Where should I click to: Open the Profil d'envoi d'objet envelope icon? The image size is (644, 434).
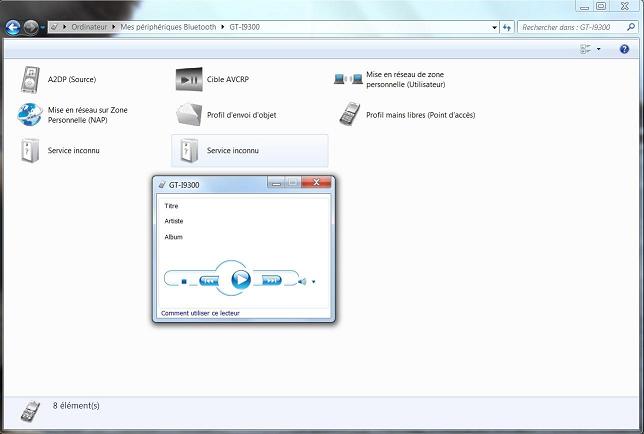tap(189, 115)
